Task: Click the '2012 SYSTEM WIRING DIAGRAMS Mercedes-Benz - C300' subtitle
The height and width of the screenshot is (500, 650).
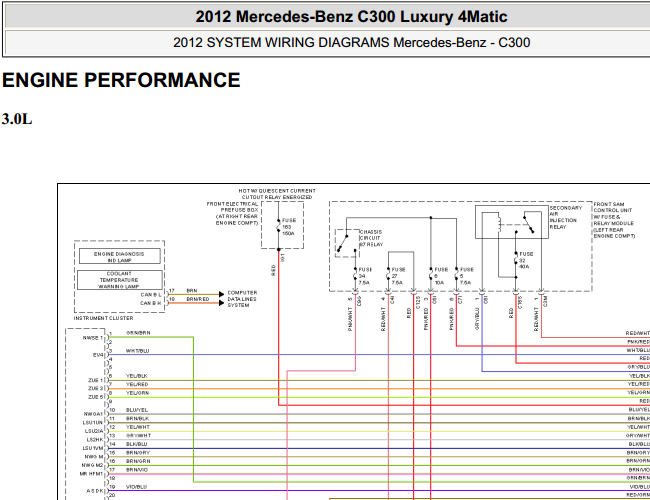Action: point(351,42)
